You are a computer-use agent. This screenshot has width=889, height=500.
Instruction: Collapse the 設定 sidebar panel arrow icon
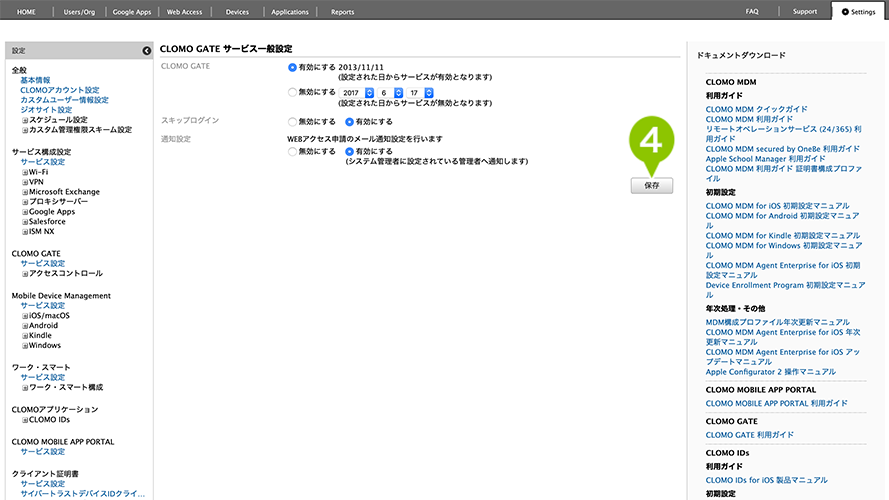coord(146,51)
